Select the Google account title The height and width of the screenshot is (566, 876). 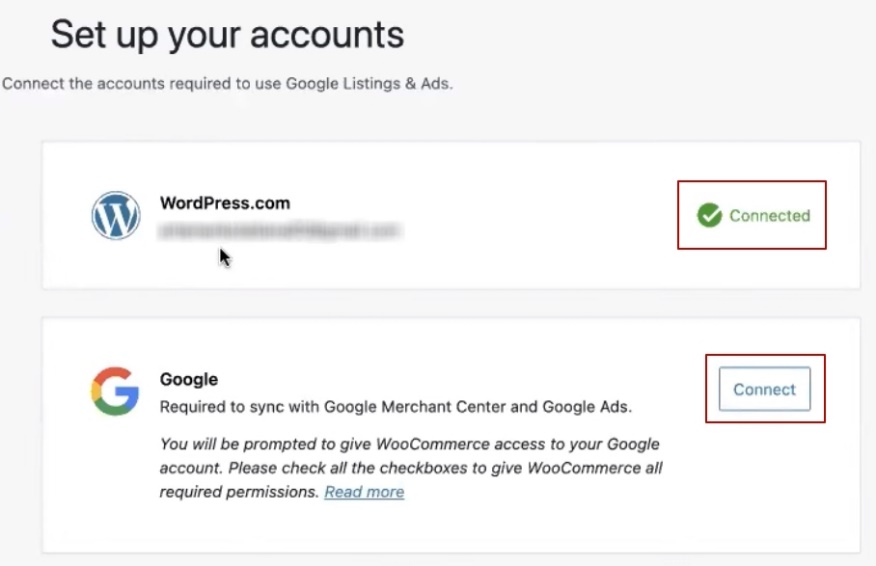[189, 380]
